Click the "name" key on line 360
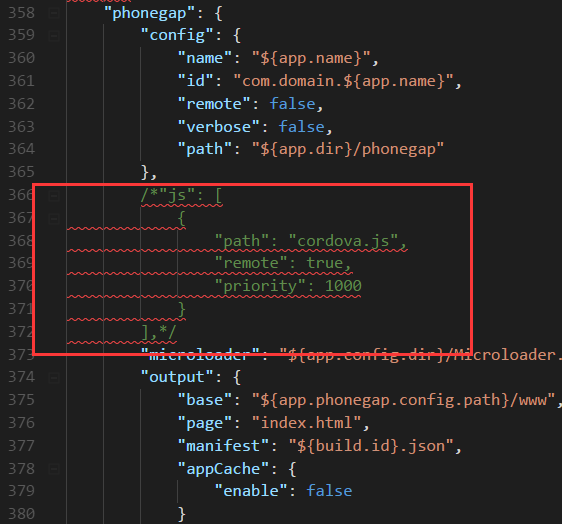 205,58
